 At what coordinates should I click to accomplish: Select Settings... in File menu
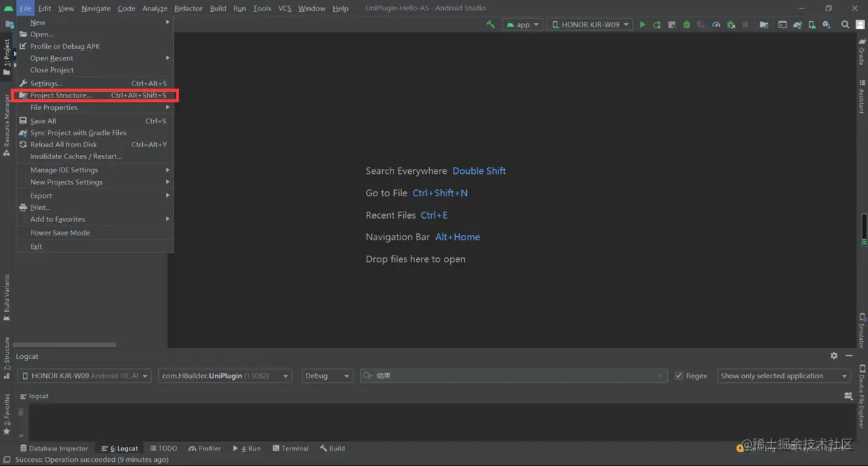(94, 83)
